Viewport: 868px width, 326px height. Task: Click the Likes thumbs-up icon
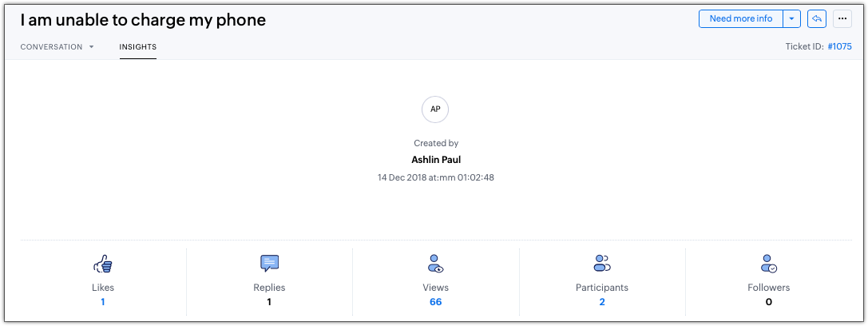103,263
